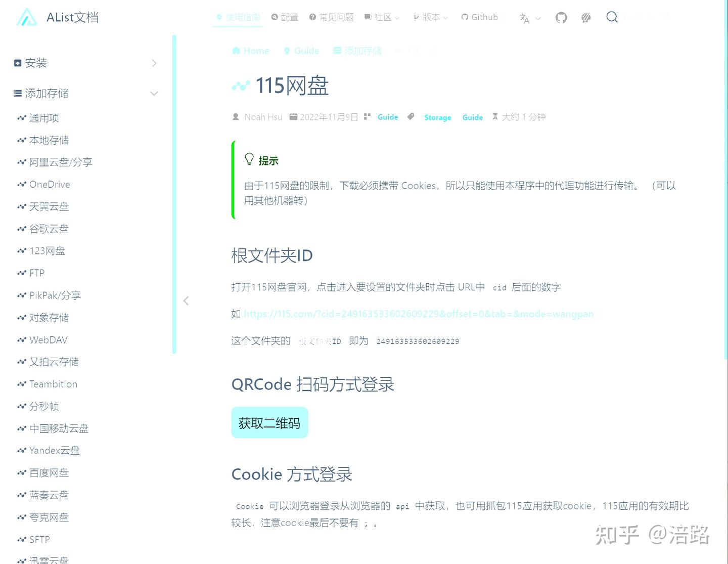This screenshot has height=564, width=728.
Task: Open search with the magnifier icon
Action: coord(612,17)
